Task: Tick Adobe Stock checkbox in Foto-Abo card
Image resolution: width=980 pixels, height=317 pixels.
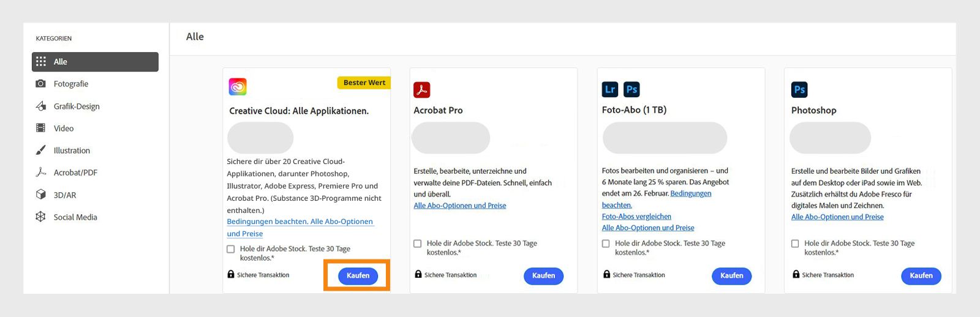Action: 606,244
